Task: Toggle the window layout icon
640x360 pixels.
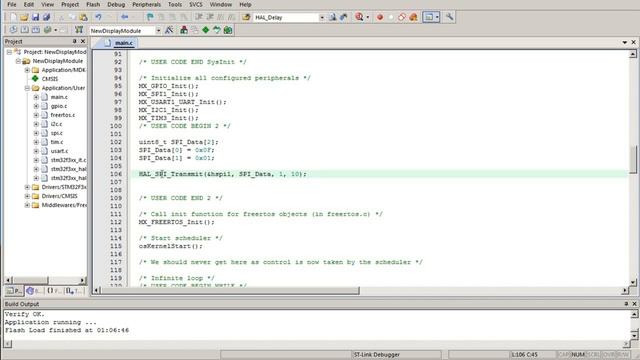Action: 429,17
